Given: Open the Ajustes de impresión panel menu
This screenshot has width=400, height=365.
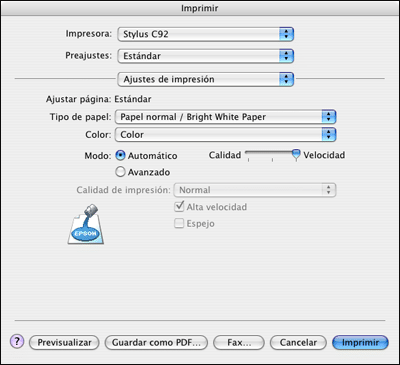Looking at the screenshot, I should pos(205,79).
